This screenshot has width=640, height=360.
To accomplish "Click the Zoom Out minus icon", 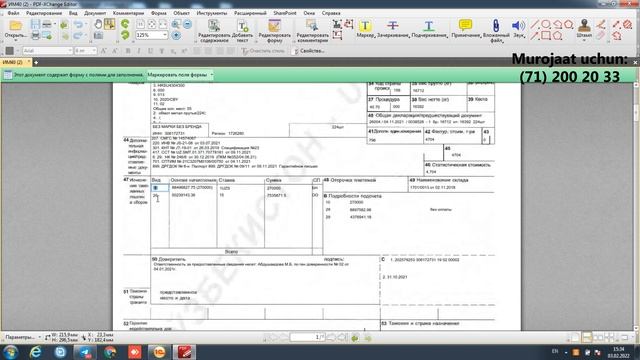I will pyautogui.click(x=187, y=24).
